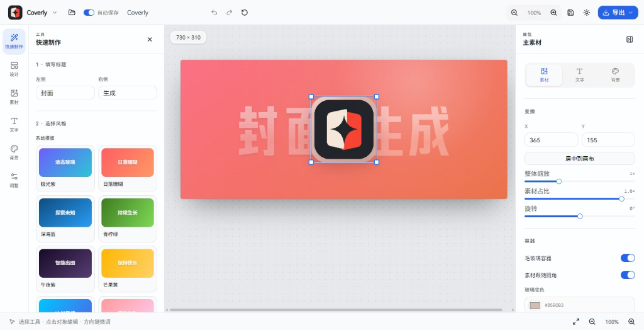Click the 右侧 title field containing 生成
644x330 pixels.
(x=127, y=93)
